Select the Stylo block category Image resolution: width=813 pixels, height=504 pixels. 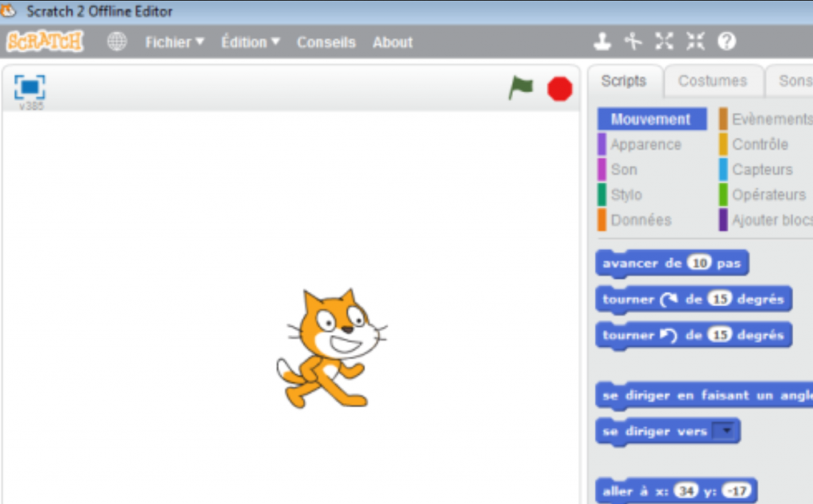point(626,195)
